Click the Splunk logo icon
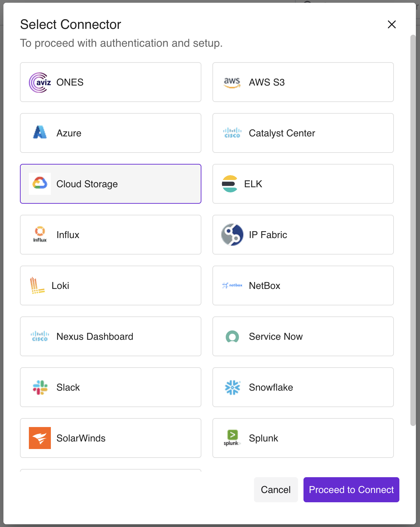 coord(232,438)
